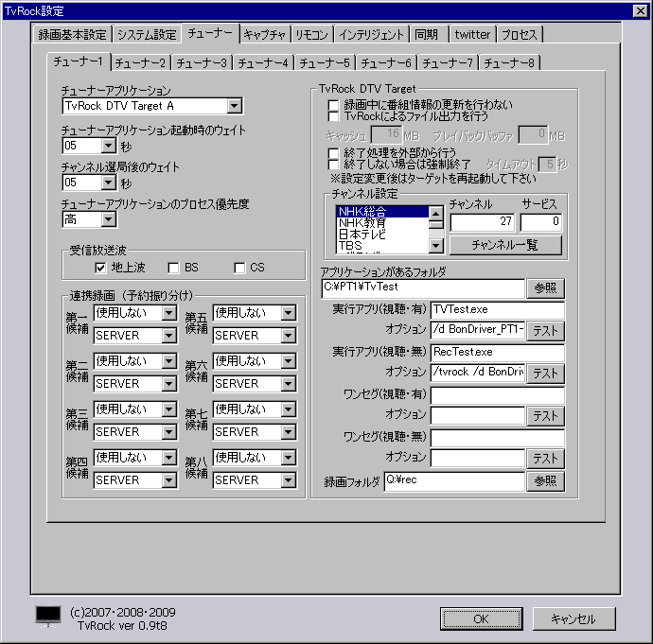653x644 pixels.
Task: Click 録画フォルダ field Q:¥rec
Action: [x=454, y=481]
